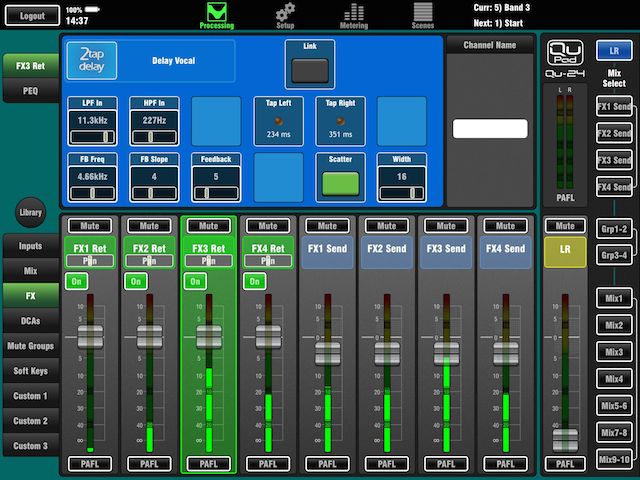This screenshot has width=640, height=480.
Task: Open the Library panel
Action: pos(30,212)
